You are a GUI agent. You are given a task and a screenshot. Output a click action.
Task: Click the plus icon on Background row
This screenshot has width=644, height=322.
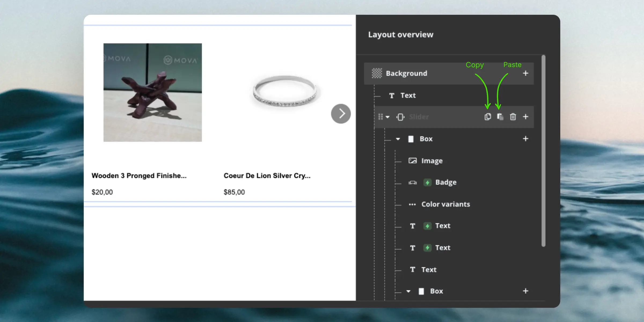[526, 73]
